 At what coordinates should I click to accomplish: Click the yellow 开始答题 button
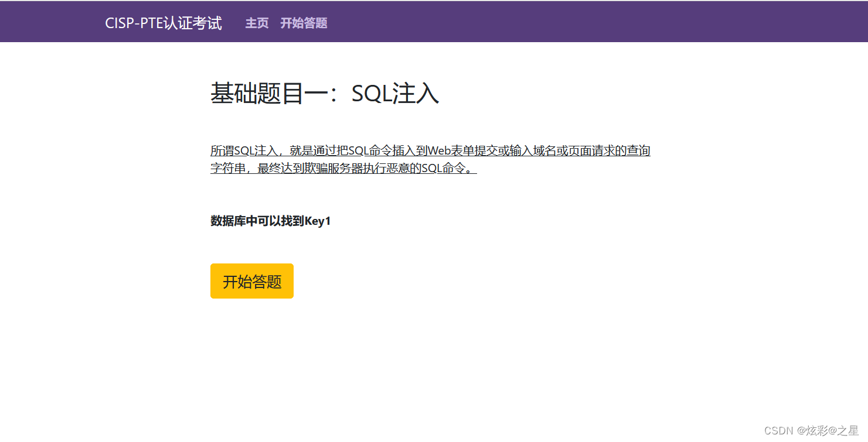pos(252,281)
